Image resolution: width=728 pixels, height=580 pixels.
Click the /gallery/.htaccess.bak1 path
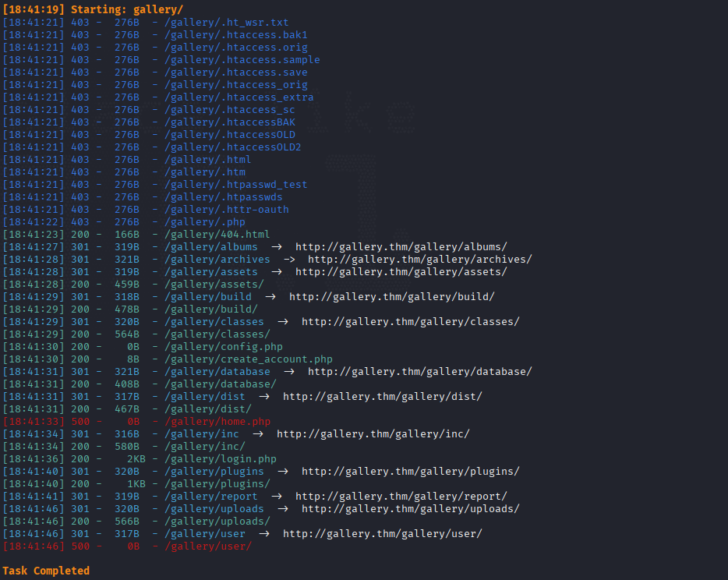[x=236, y=35]
